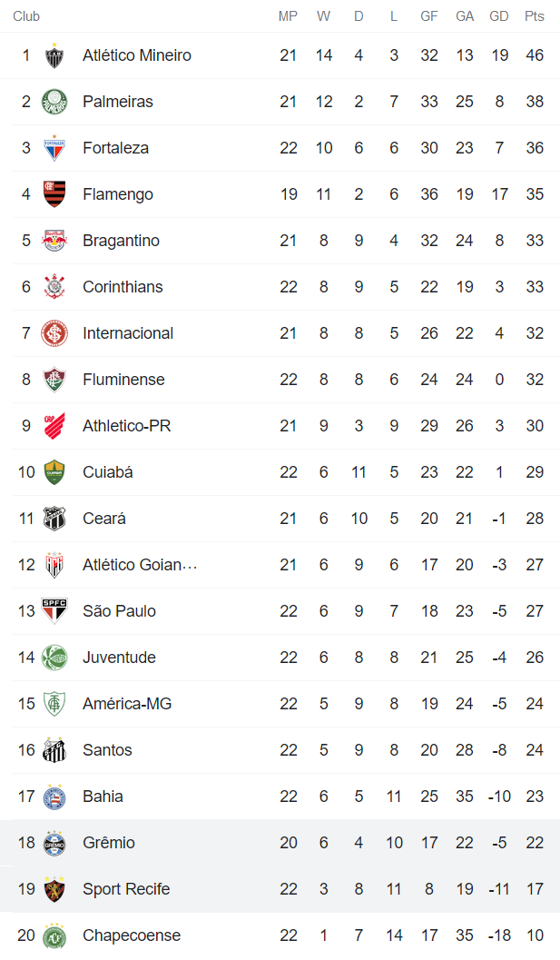
Task: Click the Flamengo club crest
Action: tap(54, 194)
